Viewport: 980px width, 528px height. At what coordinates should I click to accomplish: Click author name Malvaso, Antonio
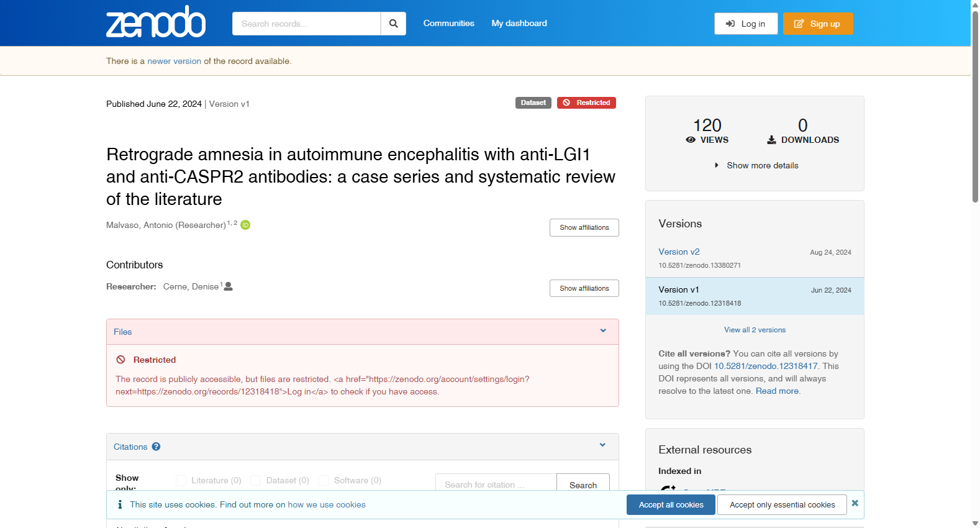pyautogui.click(x=166, y=225)
